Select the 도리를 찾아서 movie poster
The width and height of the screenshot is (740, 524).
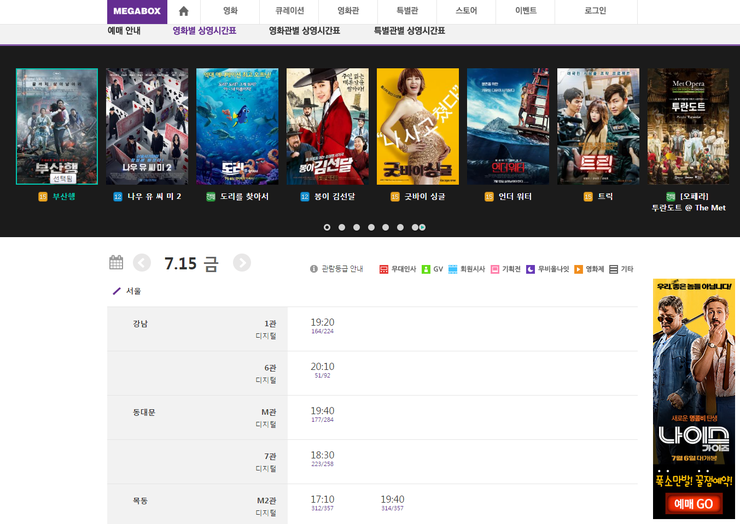(237, 126)
